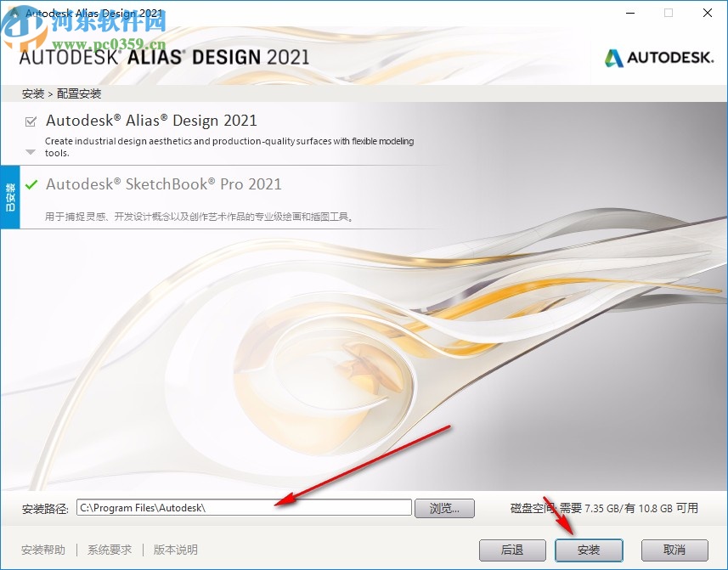Click the Autodesk logo in the top right
The image size is (728, 570).
coord(660,59)
